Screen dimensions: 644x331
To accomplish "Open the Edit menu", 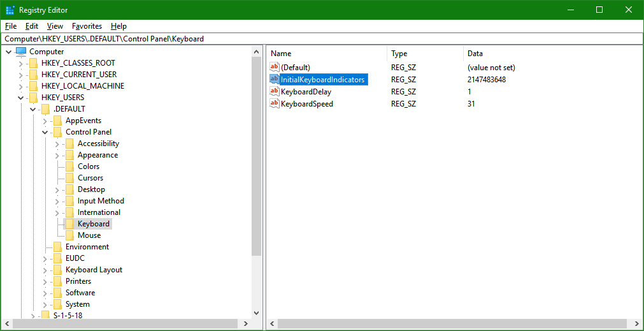I will 32,26.
